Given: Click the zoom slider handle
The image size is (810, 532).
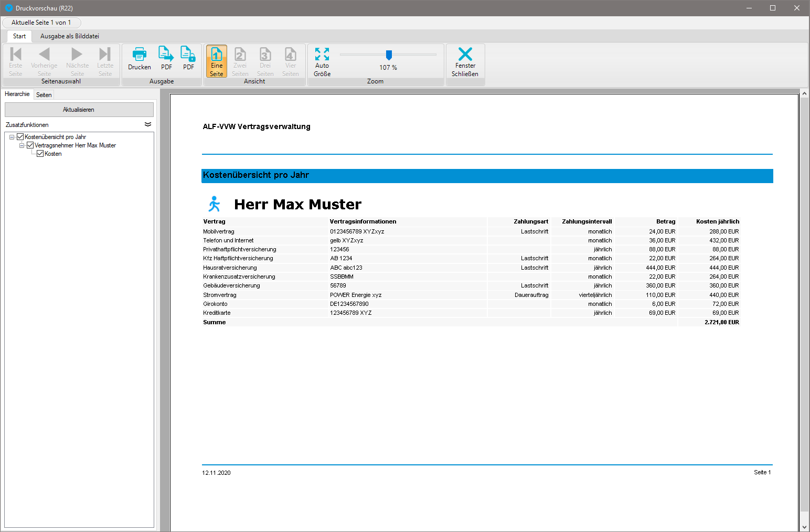Looking at the screenshot, I should point(389,55).
